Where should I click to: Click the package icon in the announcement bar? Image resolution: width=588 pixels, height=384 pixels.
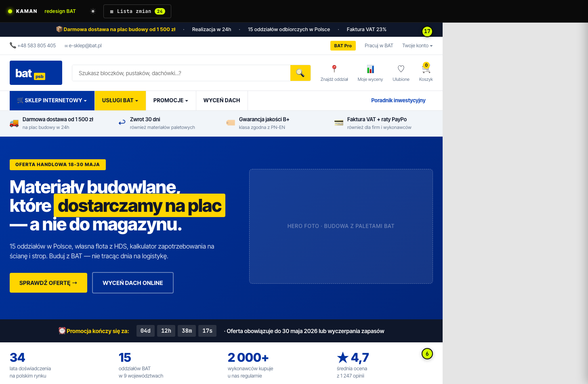(x=59, y=29)
